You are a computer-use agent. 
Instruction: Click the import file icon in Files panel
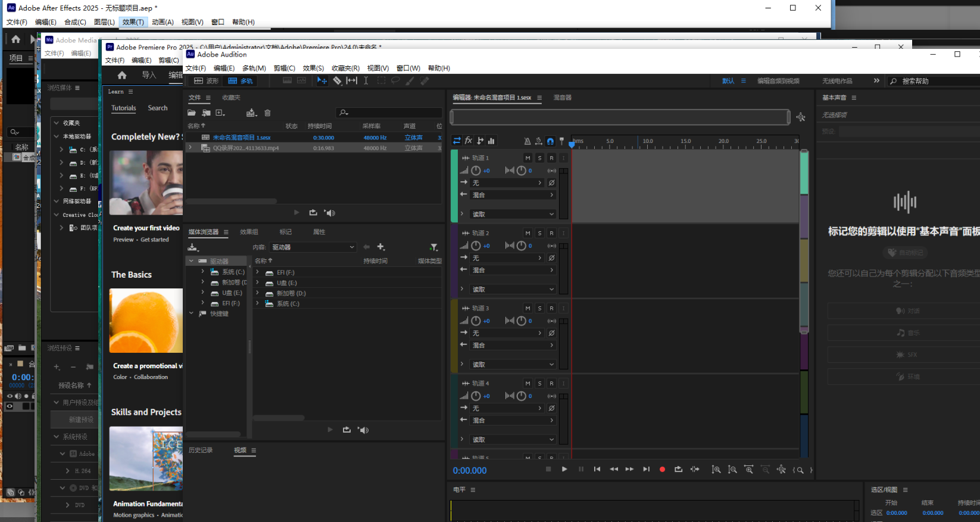coord(206,113)
